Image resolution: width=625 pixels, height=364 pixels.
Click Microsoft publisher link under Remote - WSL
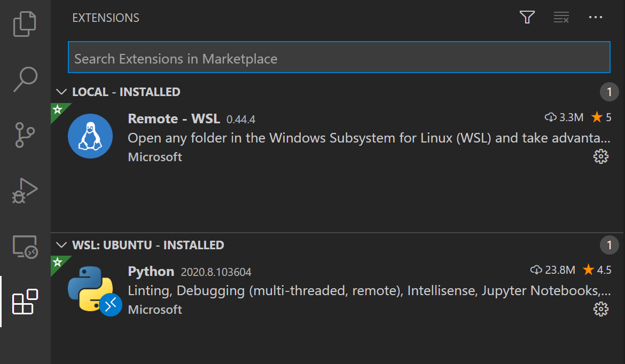(x=154, y=156)
